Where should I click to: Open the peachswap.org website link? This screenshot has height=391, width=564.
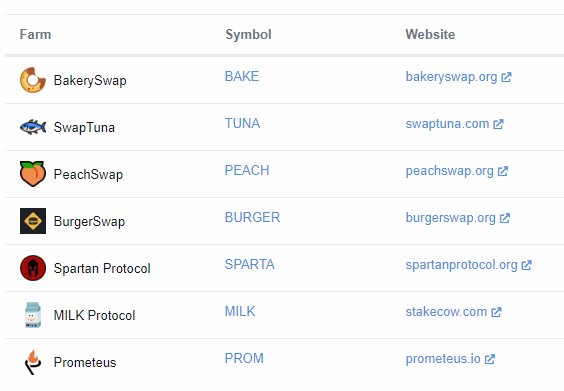(x=450, y=171)
